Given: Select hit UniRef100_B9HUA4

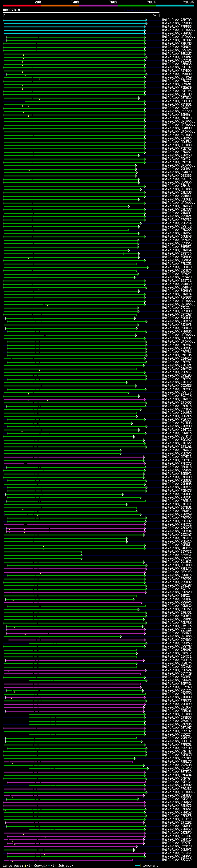Looking at the screenshot, I should (177, 115).
